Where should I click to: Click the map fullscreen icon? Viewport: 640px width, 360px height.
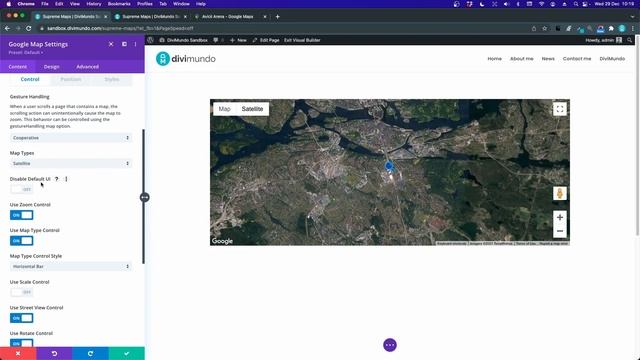tap(560, 109)
